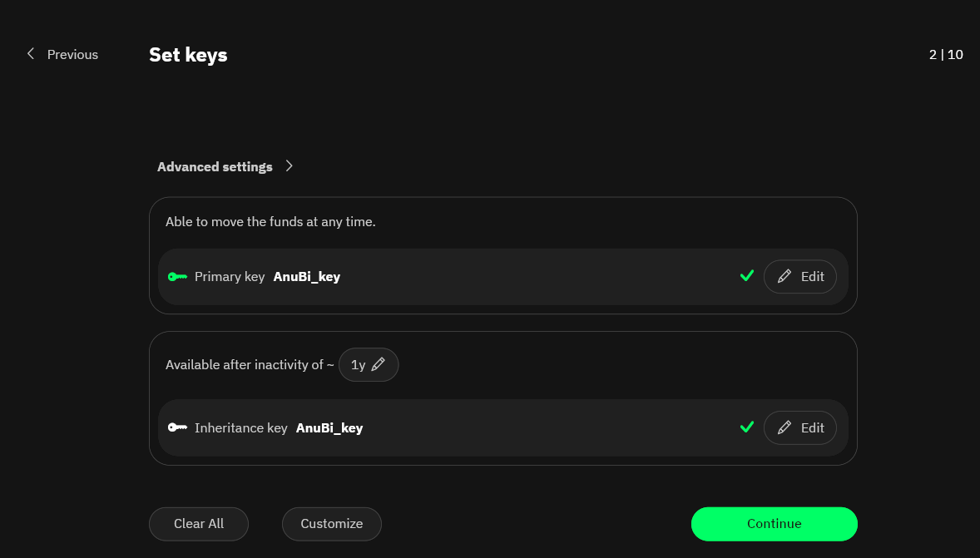Select the Primary key name AnuBi_key

[307, 277]
